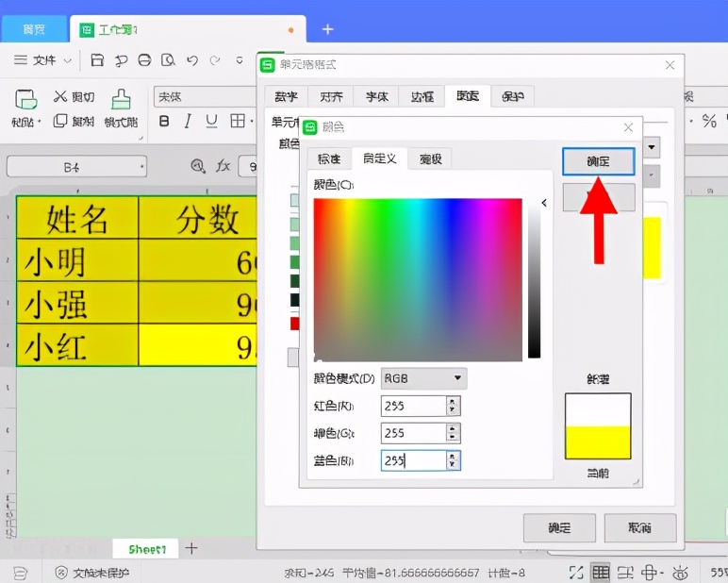Open a new tab with plus icon
728x583 pixels.
(x=328, y=29)
